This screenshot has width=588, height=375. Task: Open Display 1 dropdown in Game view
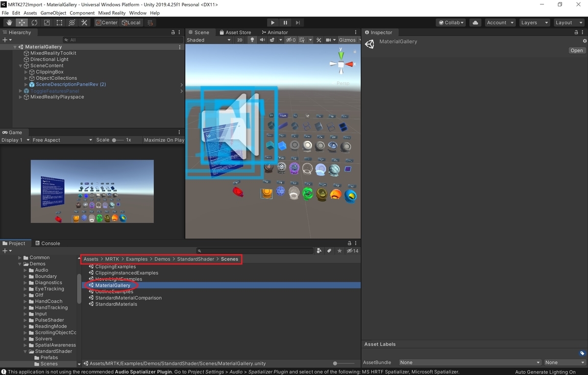pos(15,140)
